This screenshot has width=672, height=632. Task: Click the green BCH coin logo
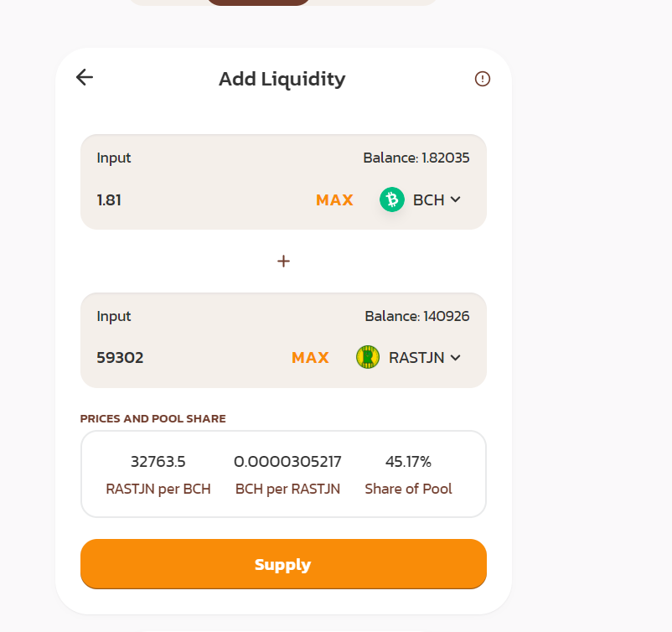pos(391,199)
